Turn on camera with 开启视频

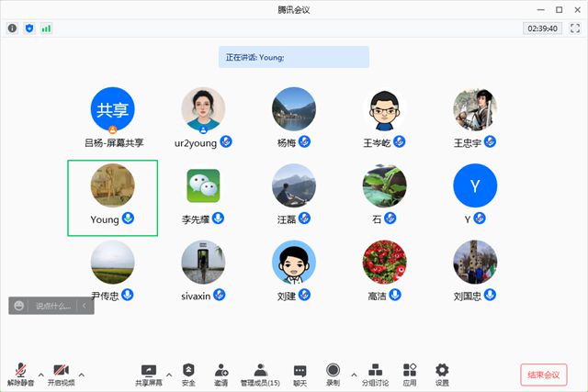tap(62, 373)
